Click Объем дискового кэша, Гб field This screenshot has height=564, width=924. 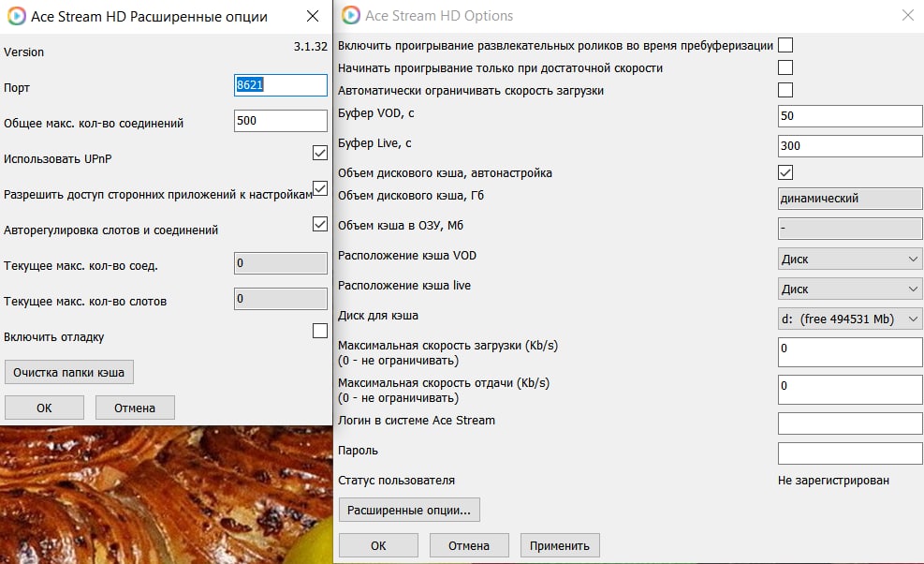point(850,199)
